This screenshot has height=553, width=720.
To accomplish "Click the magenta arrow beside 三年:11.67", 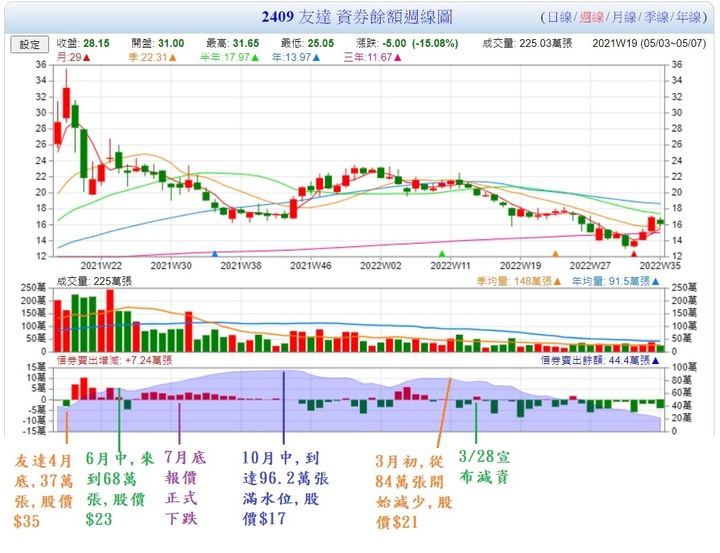I will click(x=398, y=58).
